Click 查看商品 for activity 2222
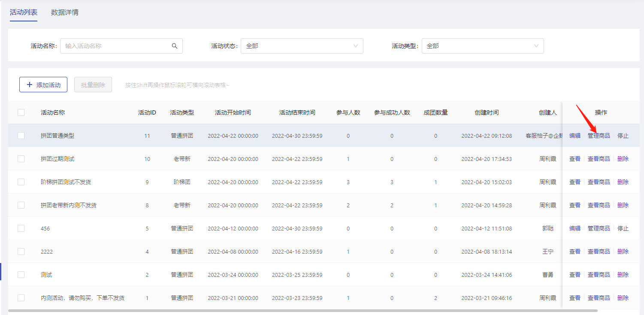This screenshot has width=644, height=315. pos(599,251)
